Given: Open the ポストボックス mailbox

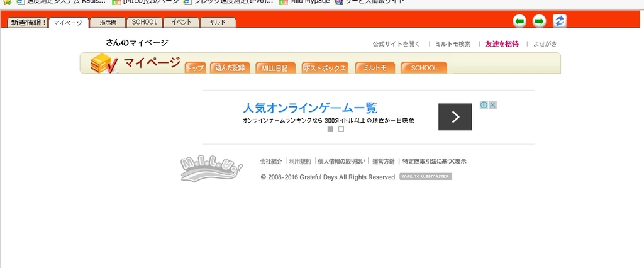Looking at the screenshot, I should pos(325,68).
